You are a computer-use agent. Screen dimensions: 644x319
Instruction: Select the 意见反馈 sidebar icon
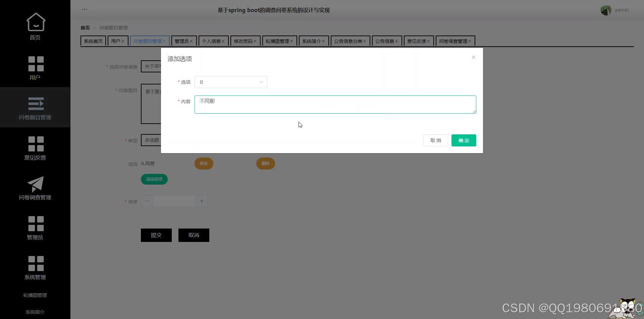click(x=35, y=147)
